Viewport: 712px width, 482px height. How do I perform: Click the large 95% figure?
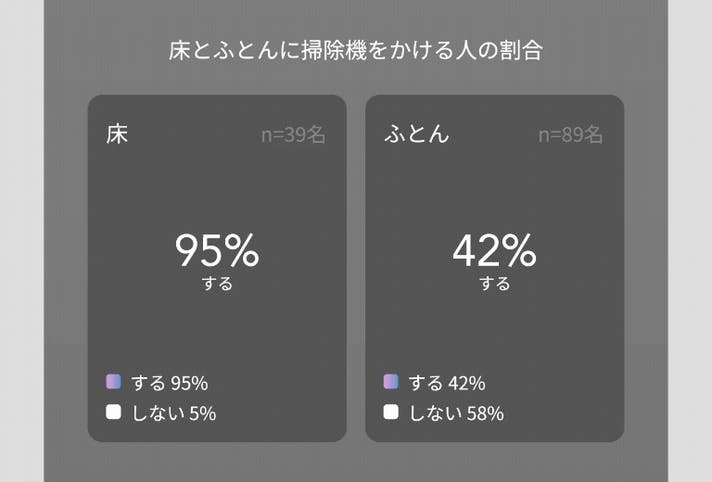click(x=217, y=250)
